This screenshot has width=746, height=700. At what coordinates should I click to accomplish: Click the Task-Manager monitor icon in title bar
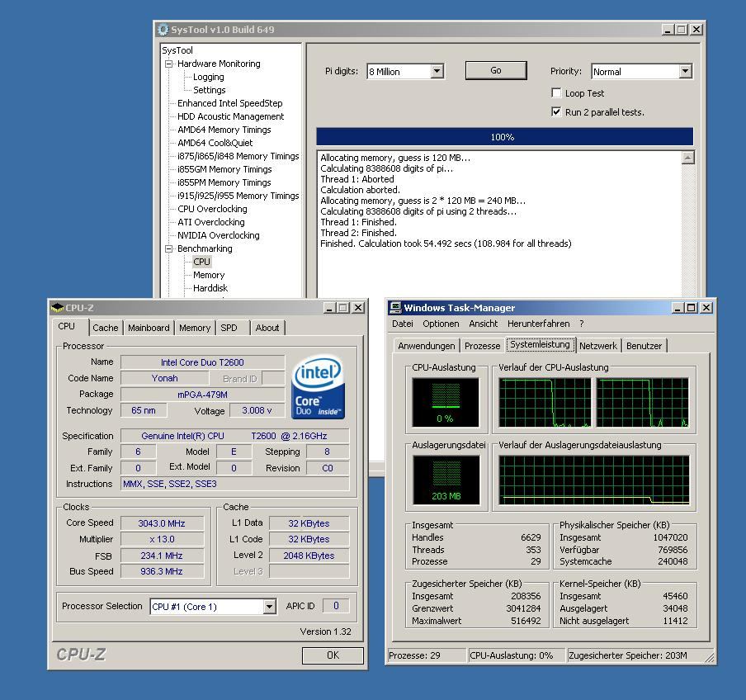point(395,307)
